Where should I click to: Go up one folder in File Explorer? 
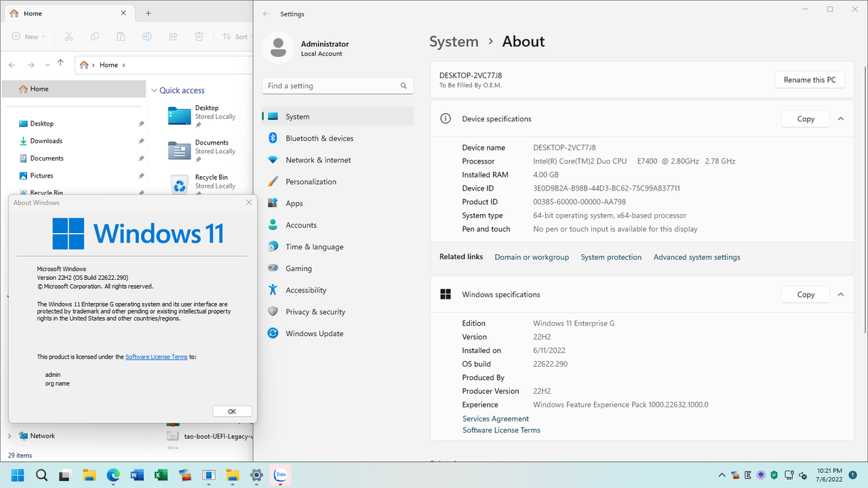tap(60, 63)
